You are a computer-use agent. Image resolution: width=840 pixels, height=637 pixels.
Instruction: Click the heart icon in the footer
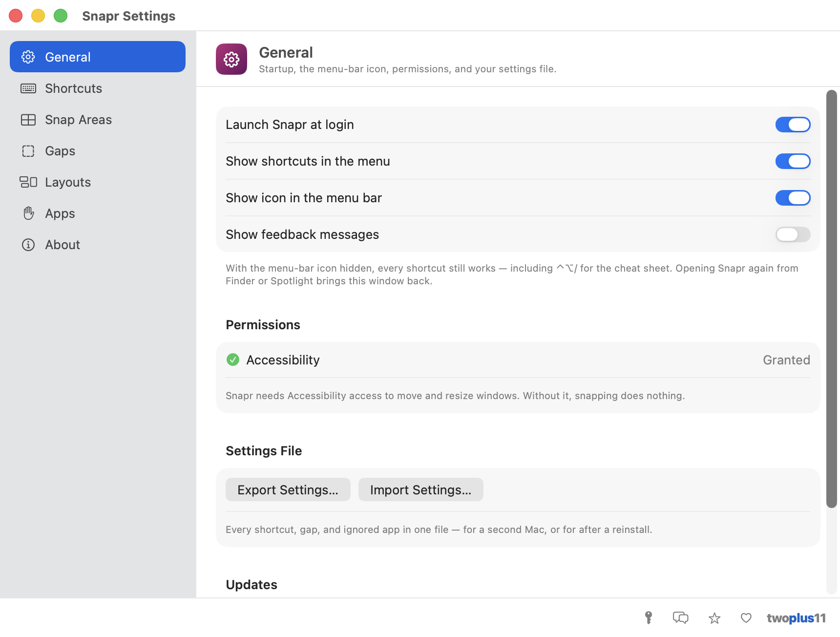pos(746,618)
